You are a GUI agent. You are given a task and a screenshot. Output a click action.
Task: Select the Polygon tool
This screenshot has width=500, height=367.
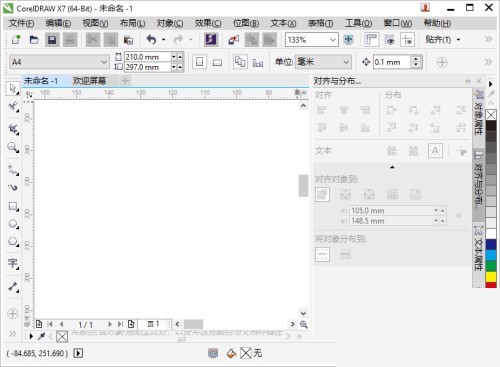(x=13, y=241)
